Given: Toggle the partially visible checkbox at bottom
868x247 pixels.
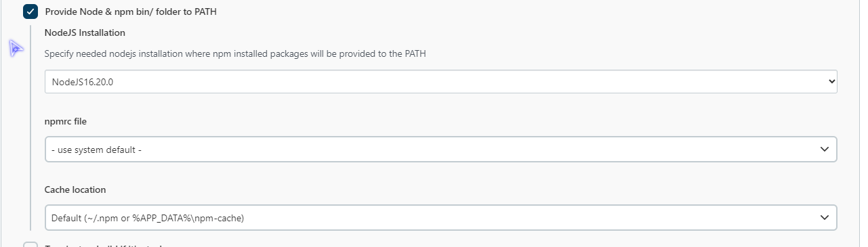Looking at the screenshot, I should (x=30, y=244).
